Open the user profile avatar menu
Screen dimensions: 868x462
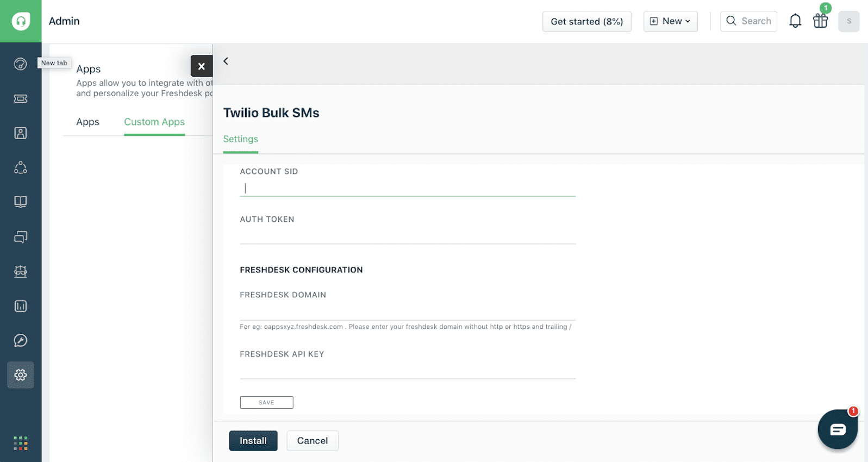click(x=848, y=21)
